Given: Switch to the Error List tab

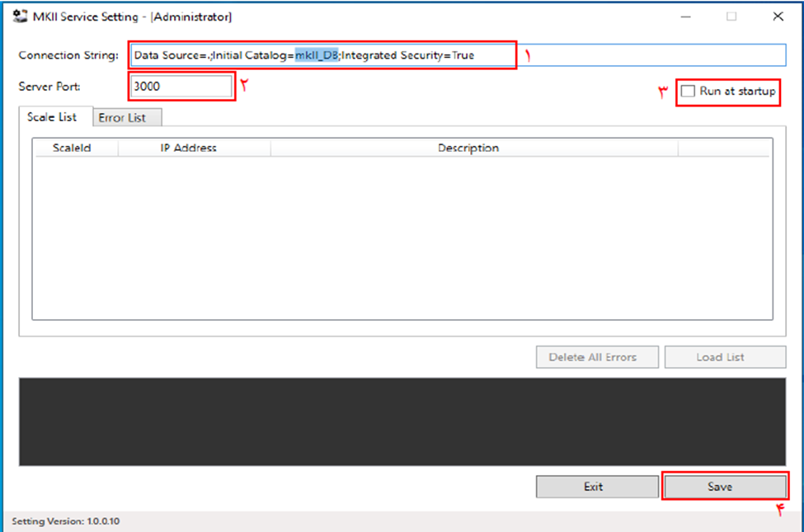Looking at the screenshot, I should (x=122, y=118).
